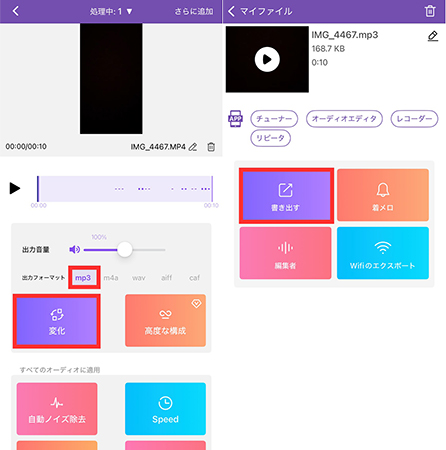Image resolution: width=446 pixels, height=450 pixels.
Task: Select caf output format
Action: click(194, 278)
